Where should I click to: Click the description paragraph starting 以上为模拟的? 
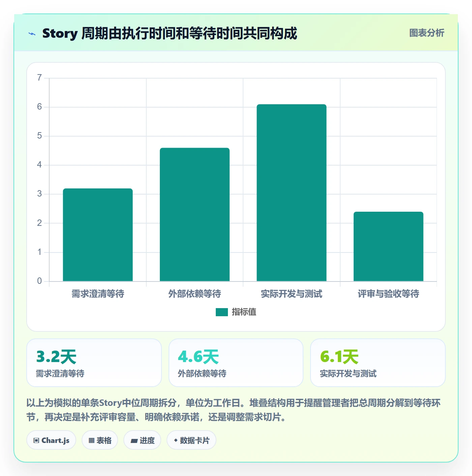pyautogui.click(x=234, y=410)
